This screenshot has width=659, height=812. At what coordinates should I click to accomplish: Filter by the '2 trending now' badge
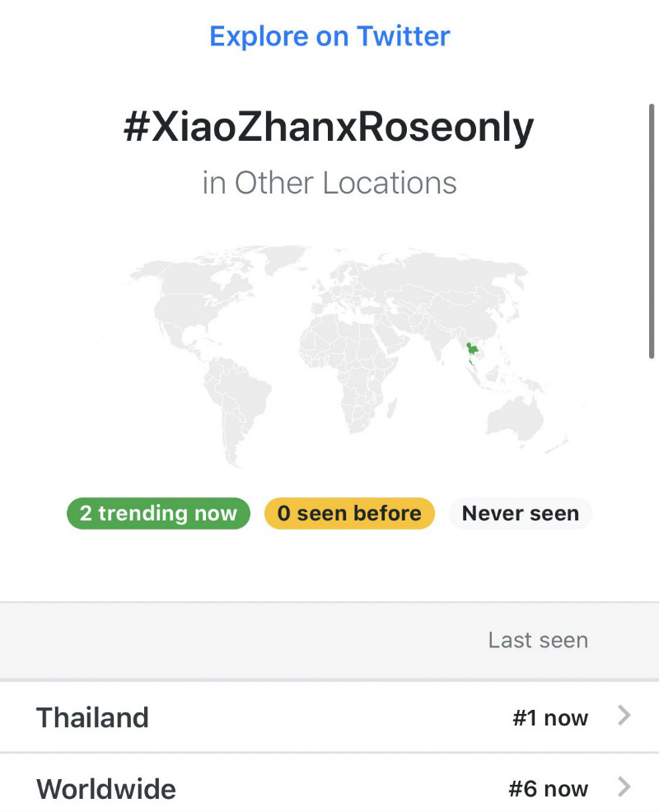pyautogui.click(x=158, y=513)
